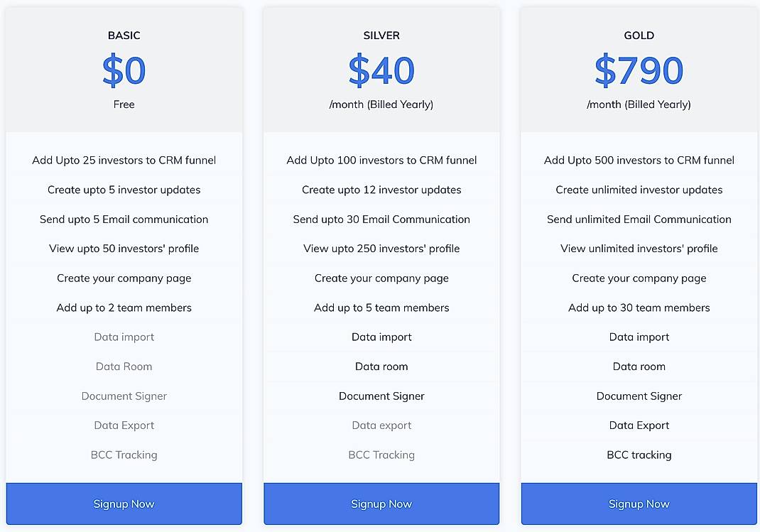Click the $790 price label
Image resolution: width=760 pixels, height=532 pixels.
coord(639,70)
